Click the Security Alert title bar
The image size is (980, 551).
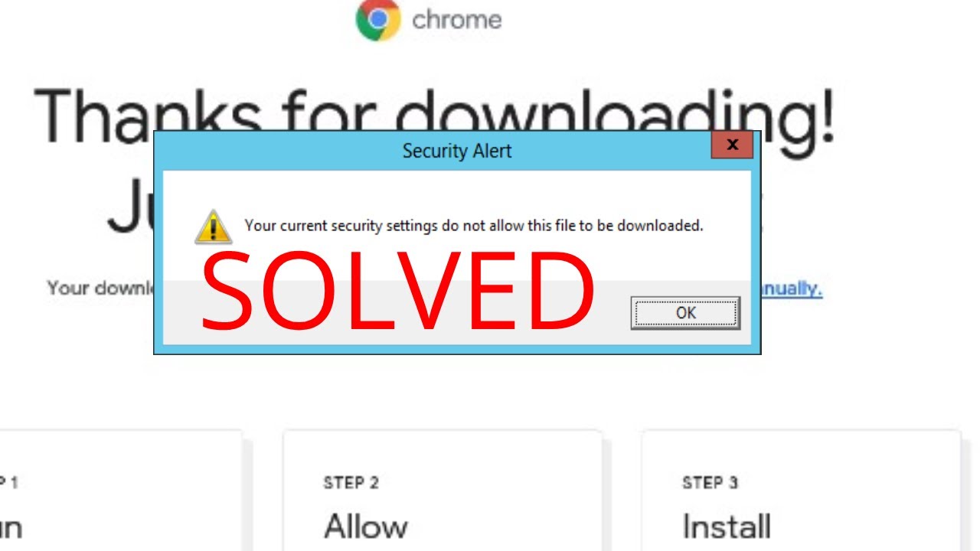[457, 151]
